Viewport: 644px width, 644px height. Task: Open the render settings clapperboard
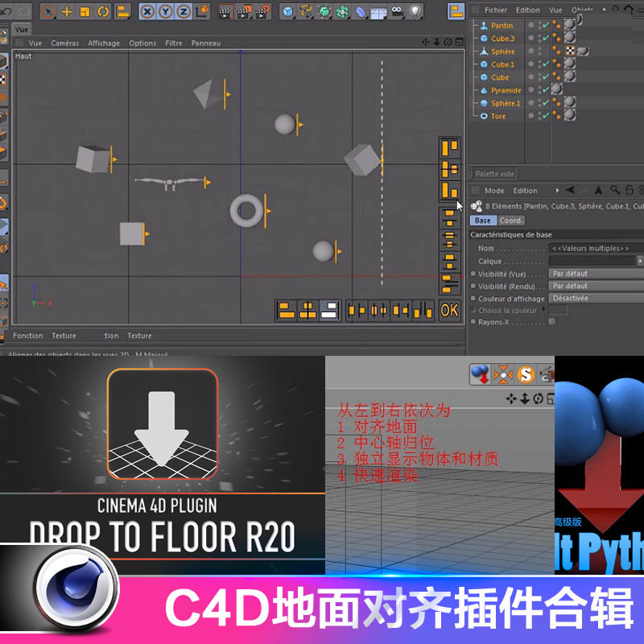(263, 11)
